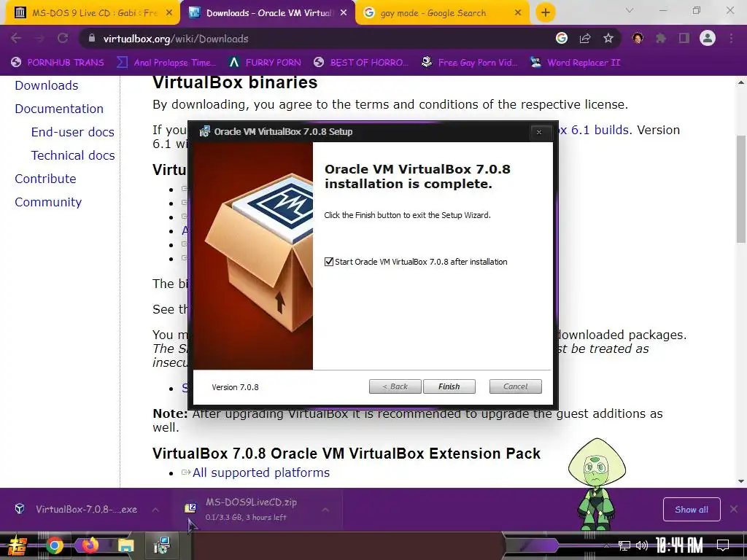Close the downloads bar
Viewport: 747px width, 560px height.
(x=734, y=510)
